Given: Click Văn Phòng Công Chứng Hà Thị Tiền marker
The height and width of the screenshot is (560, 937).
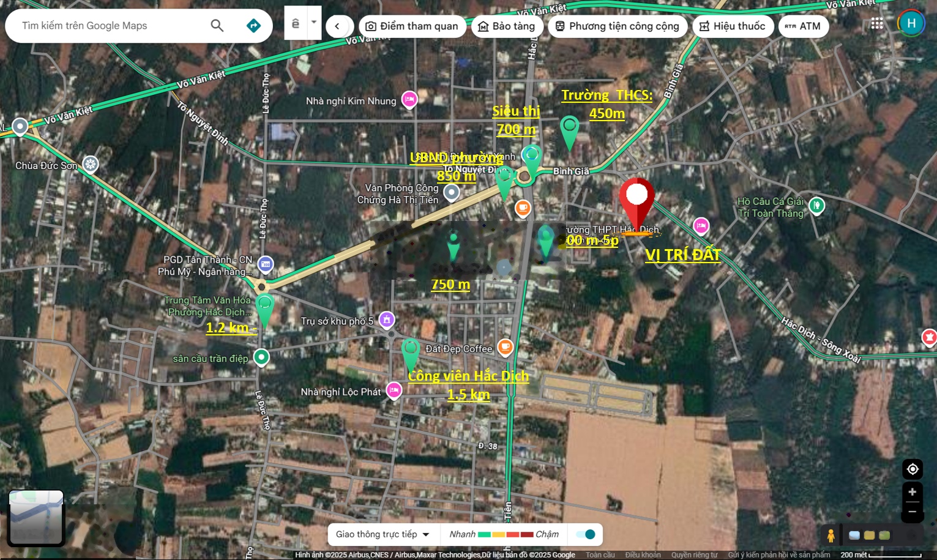Looking at the screenshot, I should point(452,193).
